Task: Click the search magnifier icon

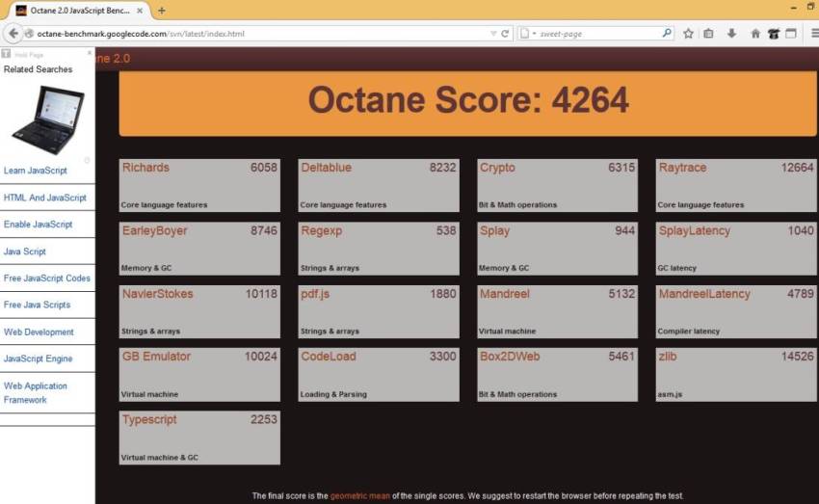Action: pyautogui.click(x=667, y=34)
